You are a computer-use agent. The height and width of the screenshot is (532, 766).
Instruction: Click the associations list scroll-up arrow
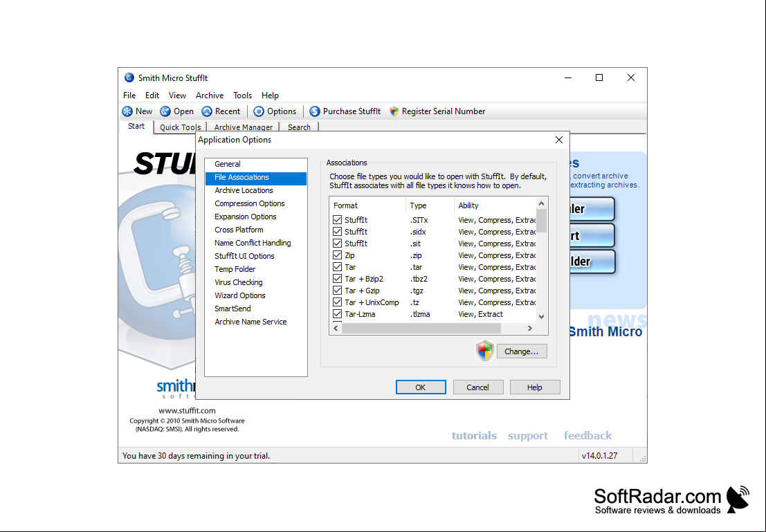click(x=541, y=203)
